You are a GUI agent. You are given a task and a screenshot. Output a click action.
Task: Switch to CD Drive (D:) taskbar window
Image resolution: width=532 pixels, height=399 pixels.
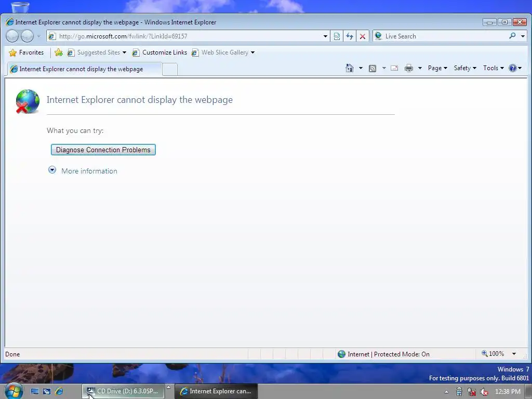(123, 391)
